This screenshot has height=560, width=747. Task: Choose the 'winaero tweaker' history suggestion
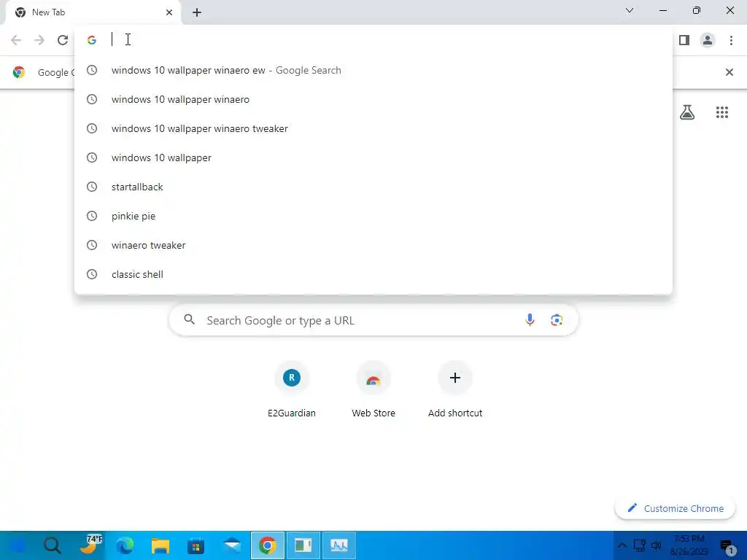point(373,245)
